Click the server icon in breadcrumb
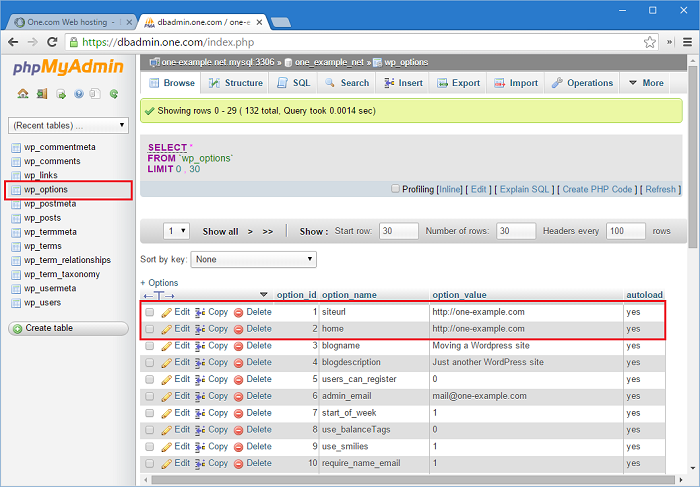This screenshot has width=700, height=487. click(154, 62)
